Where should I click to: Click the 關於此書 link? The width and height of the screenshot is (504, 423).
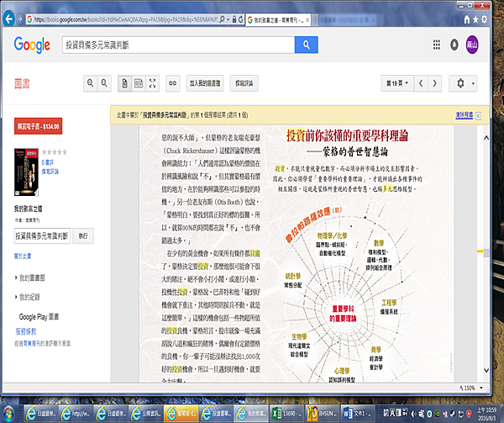click(23, 256)
